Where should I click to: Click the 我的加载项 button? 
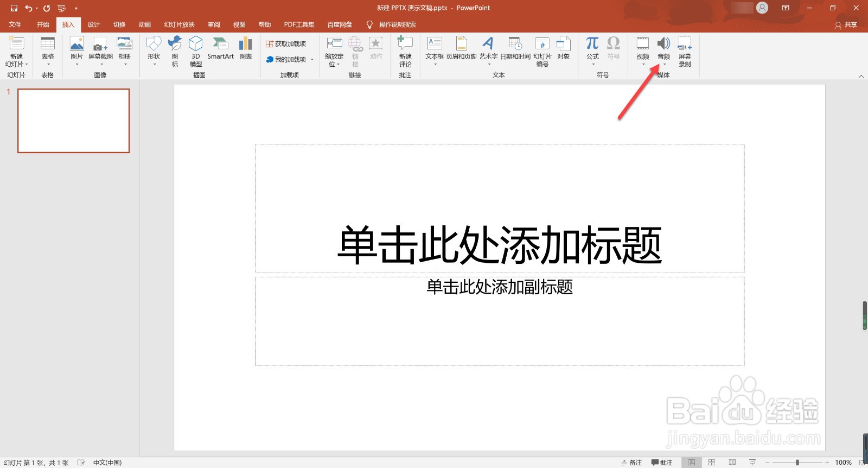click(x=286, y=59)
